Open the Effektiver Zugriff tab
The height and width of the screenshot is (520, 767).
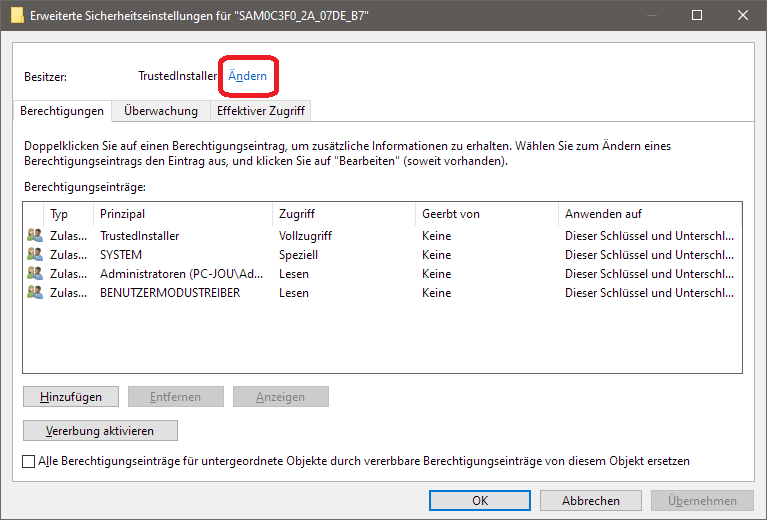260,111
